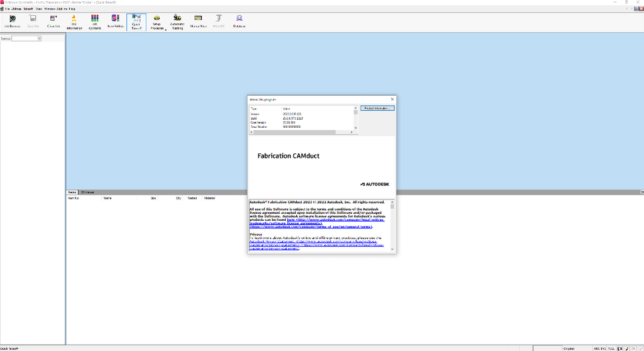Open the Add-ins menu
Viewport: 644px width, 351px height.
(62, 9)
